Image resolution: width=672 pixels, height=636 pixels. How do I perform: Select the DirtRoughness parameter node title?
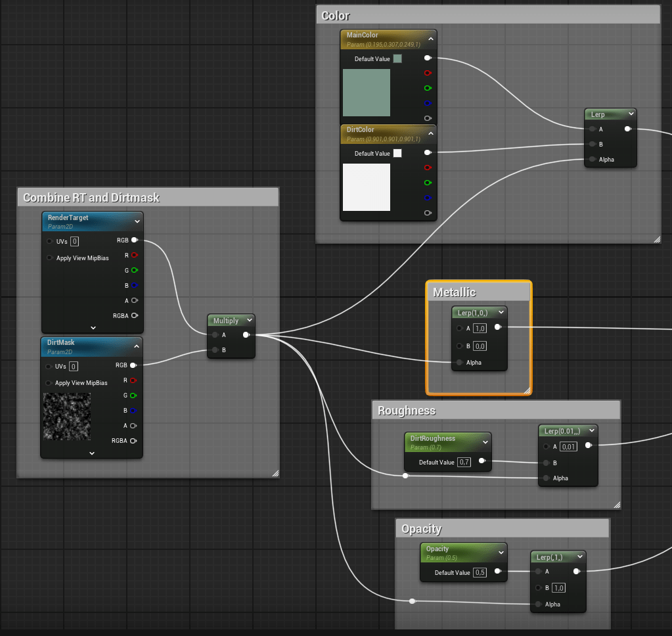(x=433, y=438)
